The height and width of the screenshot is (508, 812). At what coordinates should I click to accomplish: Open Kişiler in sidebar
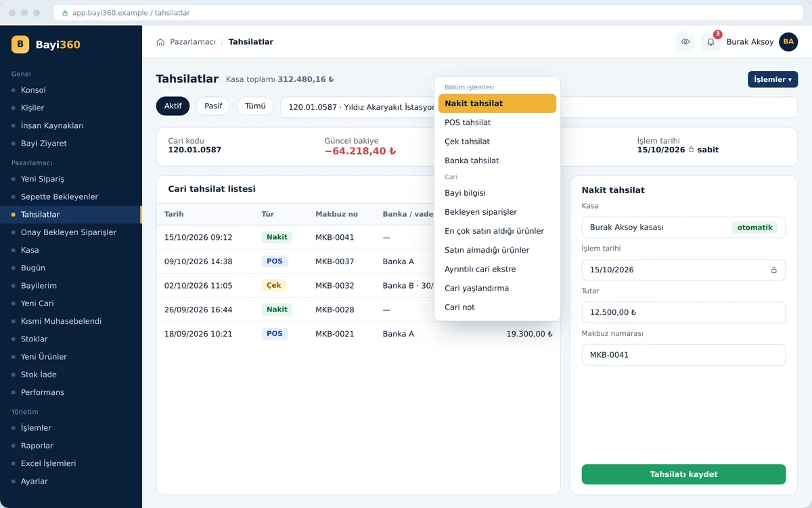click(71, 108)
